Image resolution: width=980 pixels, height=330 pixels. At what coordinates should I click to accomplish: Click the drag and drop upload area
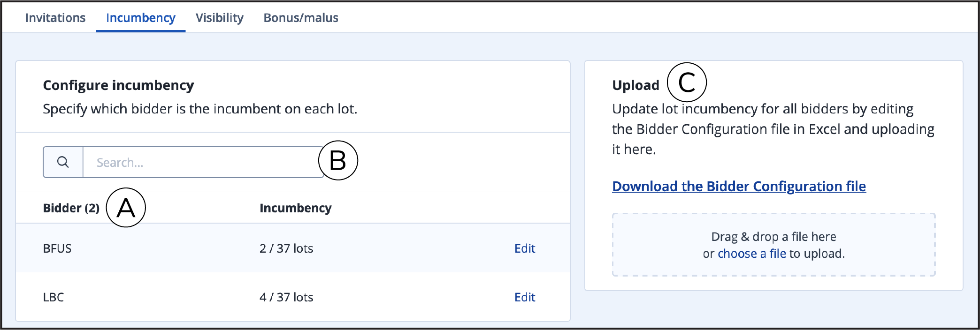[773, 245]
